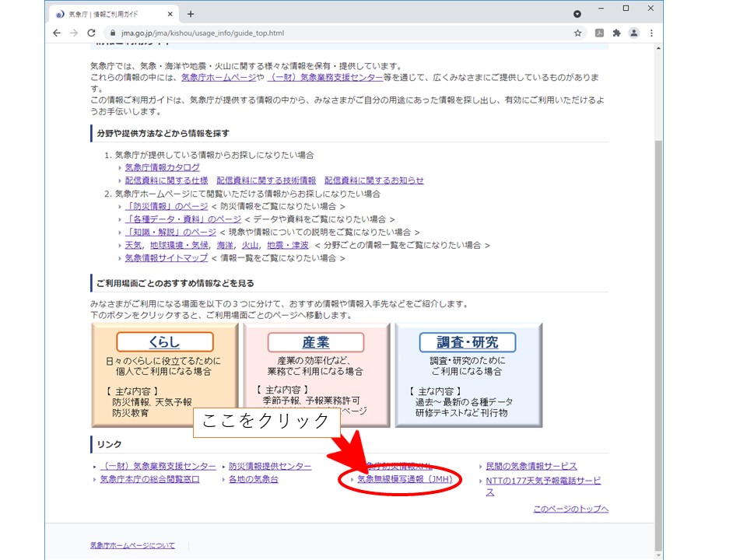Reload the page with refresh icon
Viewport: 747px width, 560px height.
point(91,33)
